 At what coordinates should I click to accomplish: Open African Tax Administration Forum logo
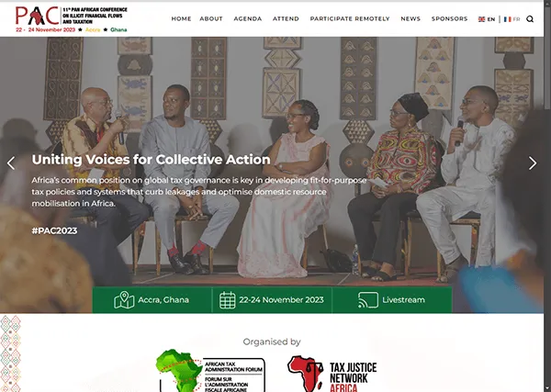click(x=211, y=371)
